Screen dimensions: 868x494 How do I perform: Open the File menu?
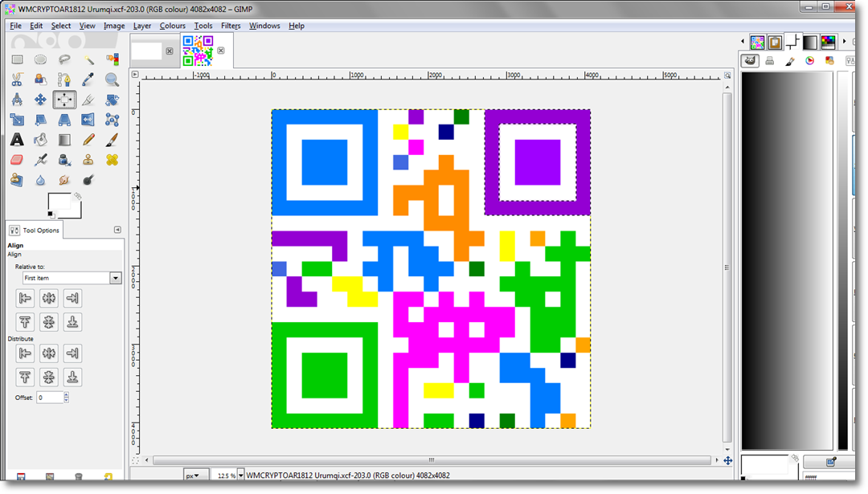(x=15, y=26)
